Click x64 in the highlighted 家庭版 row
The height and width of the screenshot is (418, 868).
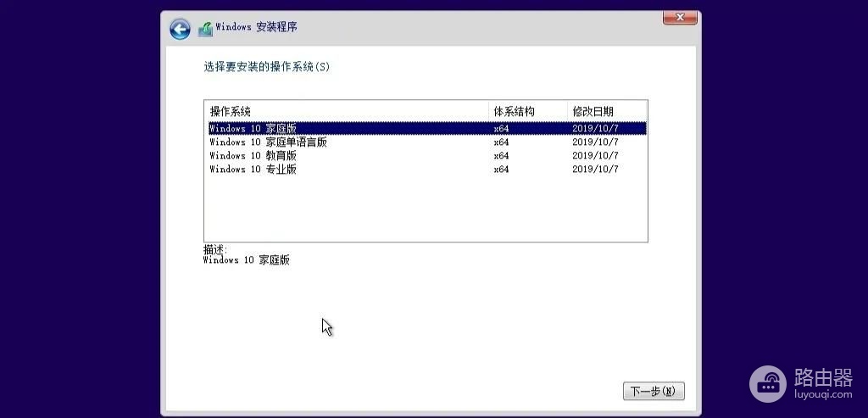(501, 128)
